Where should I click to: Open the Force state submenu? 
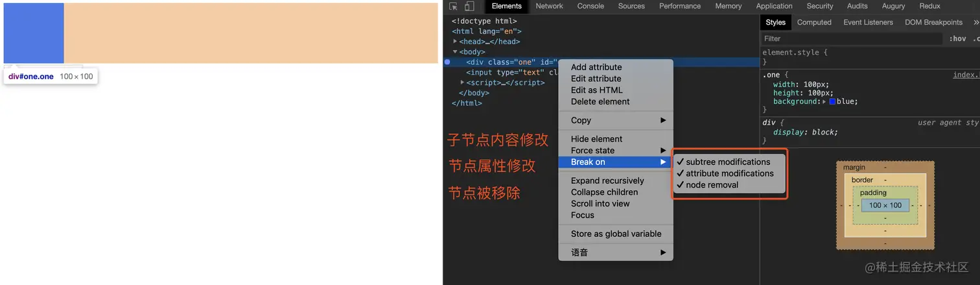coord(616,150)
